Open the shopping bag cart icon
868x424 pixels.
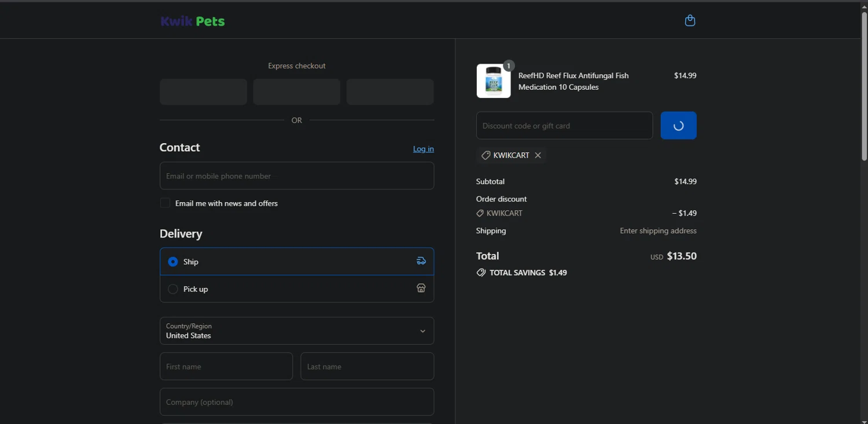[690, 21]
